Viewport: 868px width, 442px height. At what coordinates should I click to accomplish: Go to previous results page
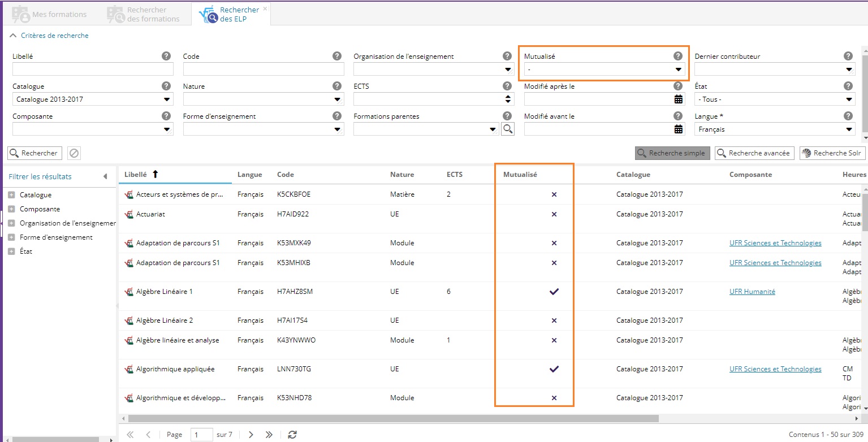pos(148,435)
